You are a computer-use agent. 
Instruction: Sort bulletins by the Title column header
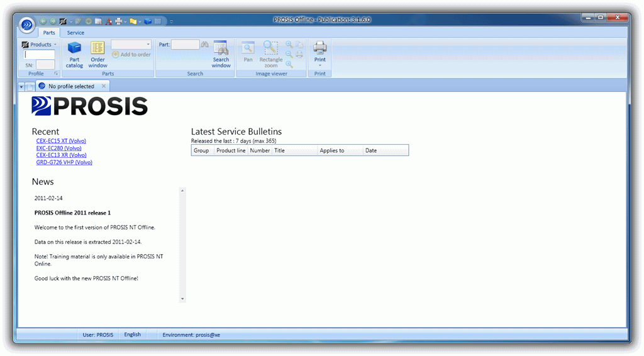[x=295, y=151]
